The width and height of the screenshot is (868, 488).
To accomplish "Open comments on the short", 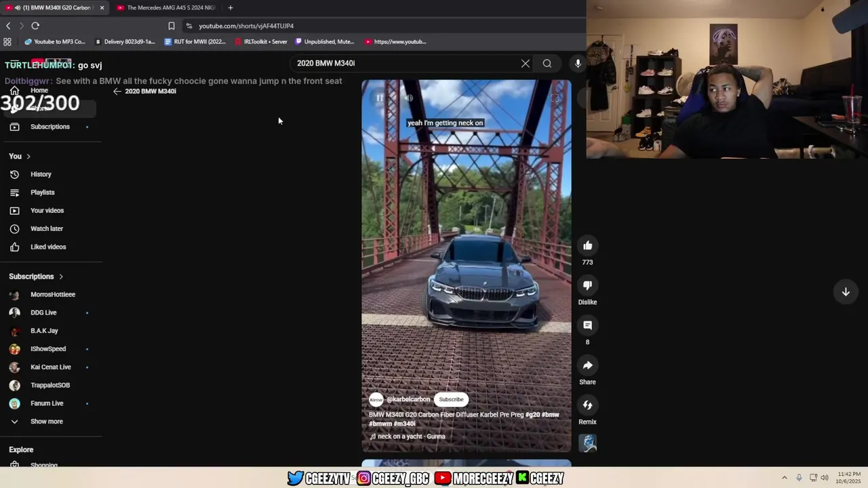I will (x=587, y=325).
